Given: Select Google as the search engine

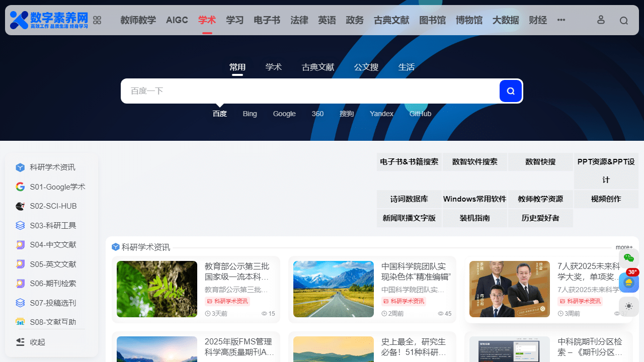Looking at the screenshot, I should 284,114.
